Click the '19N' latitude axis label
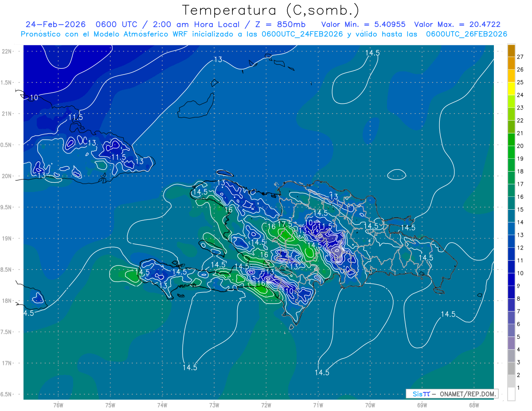The height and width of the screenshot is (411, 532). pos(7,238)
